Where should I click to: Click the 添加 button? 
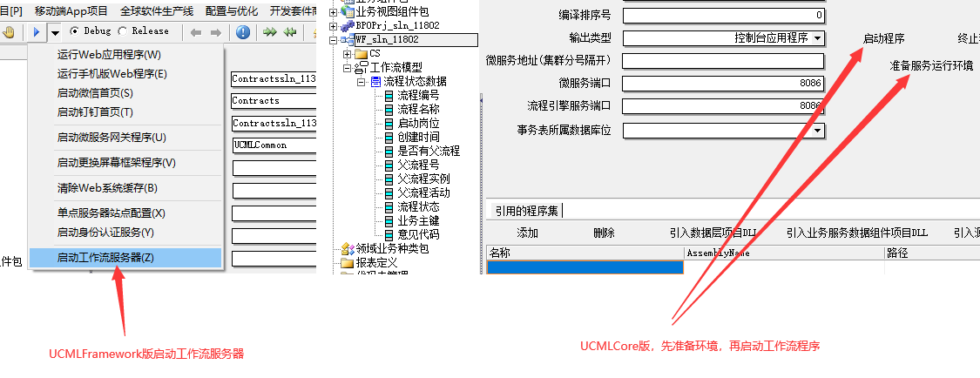click(x=528, y=233)
